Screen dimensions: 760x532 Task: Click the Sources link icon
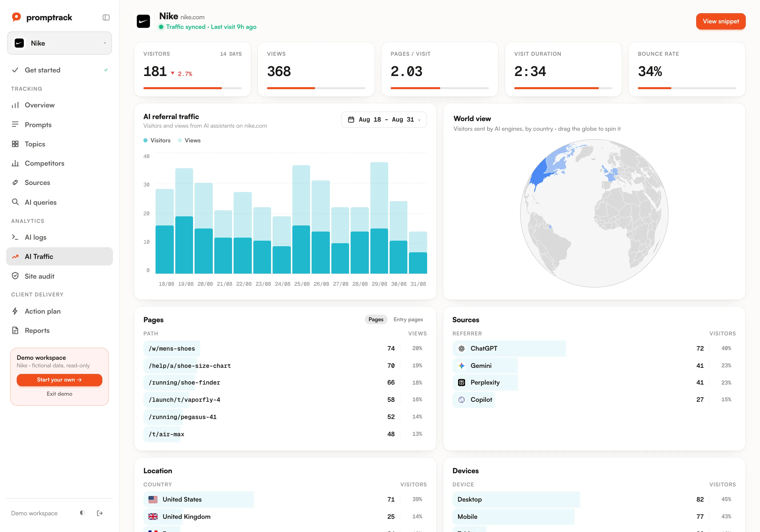coord(15,182)
